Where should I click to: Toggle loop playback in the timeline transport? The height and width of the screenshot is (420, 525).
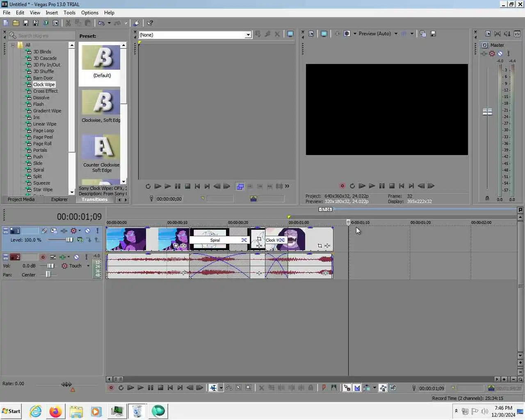pos(121,388)
